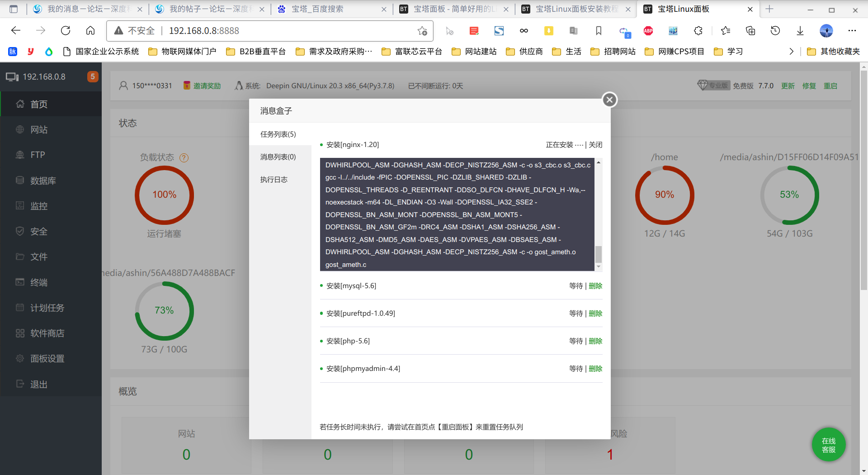This screenshot has height=475, width=868.
Task: Click the address bar showing 192.168.0.8:8888
Action: coord(270,31)
